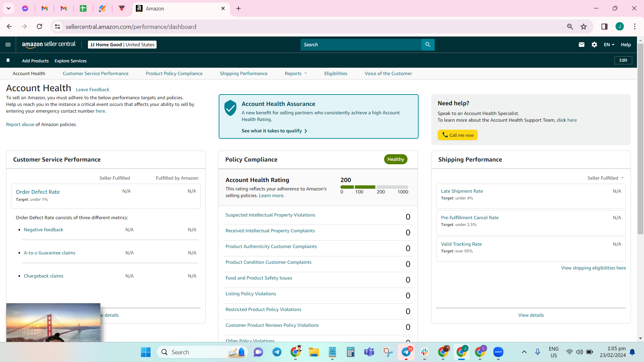The image size is (644, 362).
Task: Open Voice of the Customer tab
Action: pos(388,73)
